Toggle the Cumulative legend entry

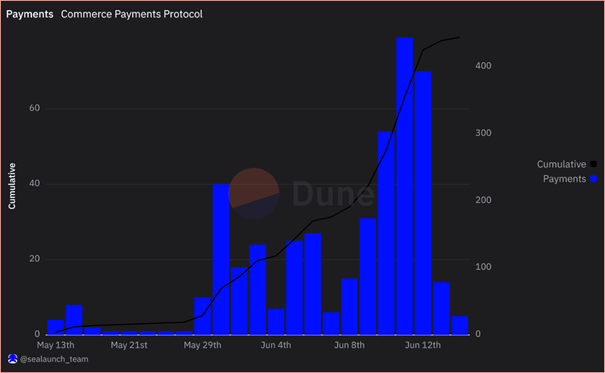tap(566, 164)
